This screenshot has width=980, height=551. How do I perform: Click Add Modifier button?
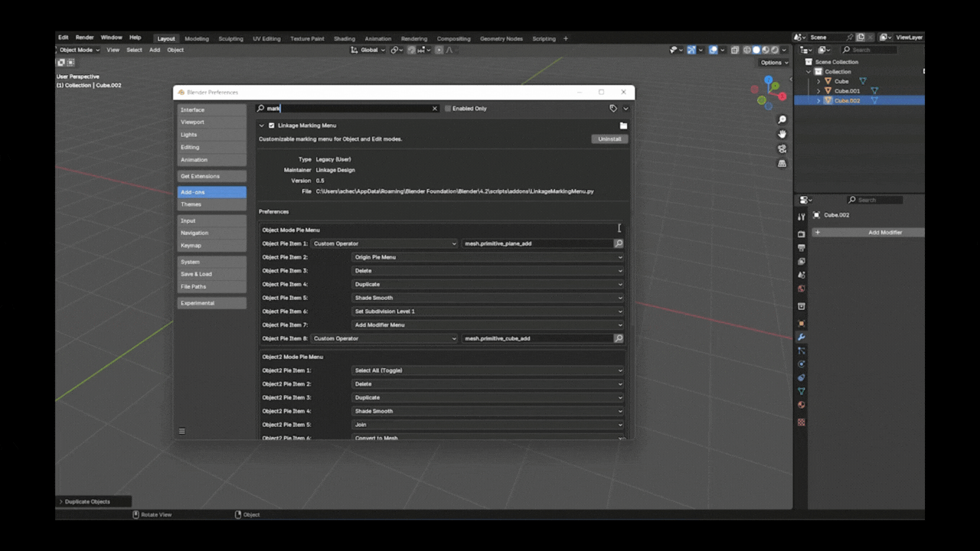pyautogui.click(x=868, y=233)
